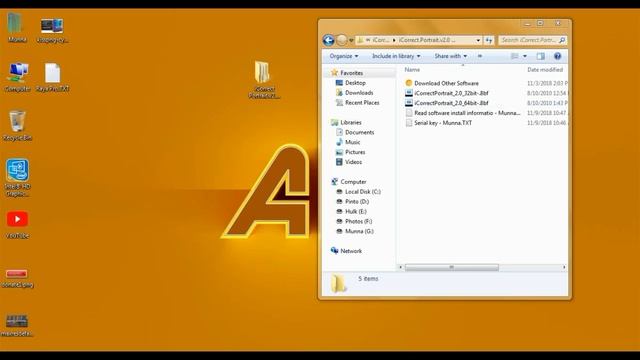Toggle the preview pane button
Viewport: 640px width, 360px height.
tap(540, 56)
